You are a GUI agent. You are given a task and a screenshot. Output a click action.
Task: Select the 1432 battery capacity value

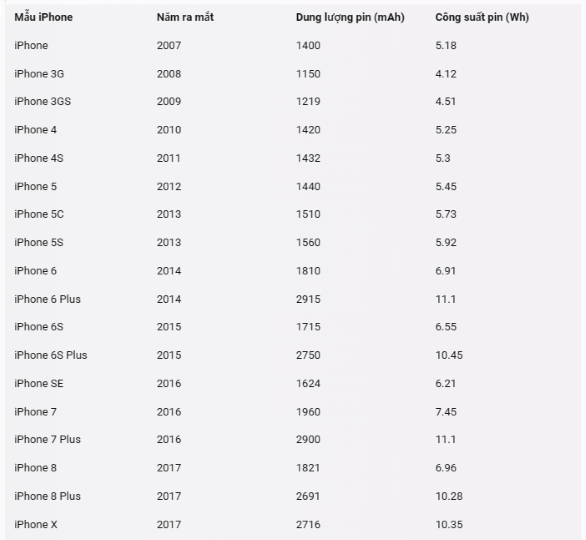pyautogui.click(x=308, y=158)
